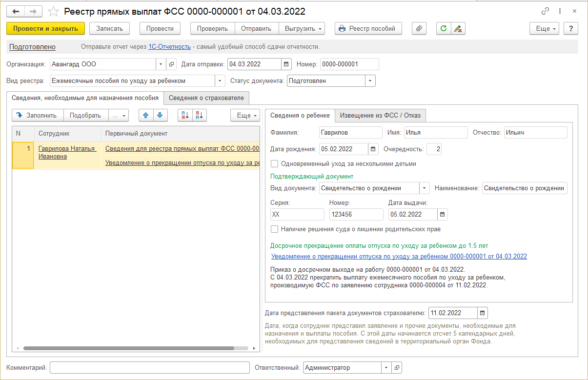Open Статус документа dropdown list

click(x=370, y=81)
